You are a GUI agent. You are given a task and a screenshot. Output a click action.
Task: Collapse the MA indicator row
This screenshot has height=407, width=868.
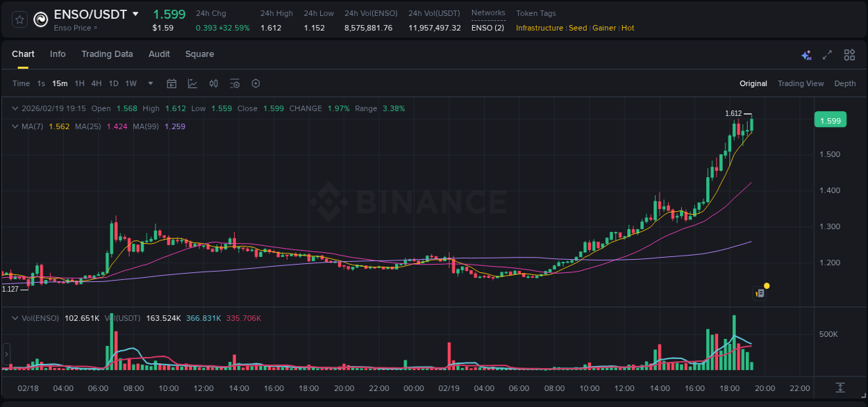pyautogui.click(x=15, y=126)
